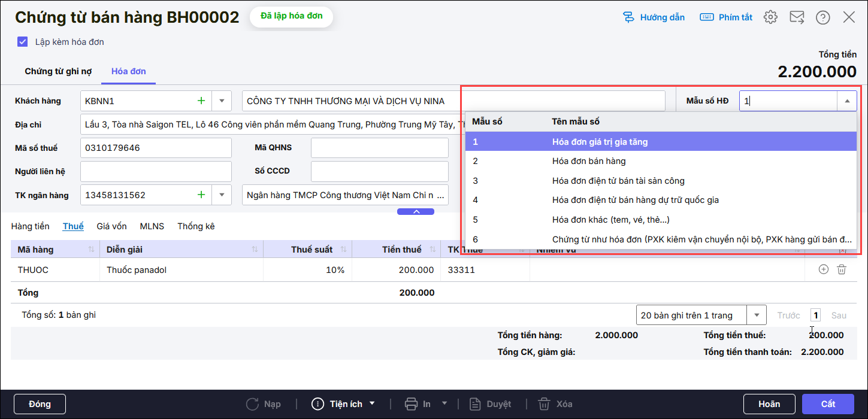Uncheck the Lập kèm hóa đơn checkbox
The image size is (868, 419).
23,42
